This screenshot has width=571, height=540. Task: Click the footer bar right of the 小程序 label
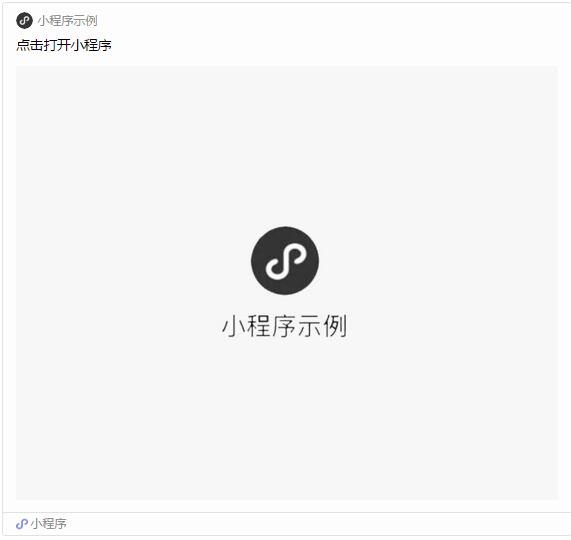coord(317,524)
